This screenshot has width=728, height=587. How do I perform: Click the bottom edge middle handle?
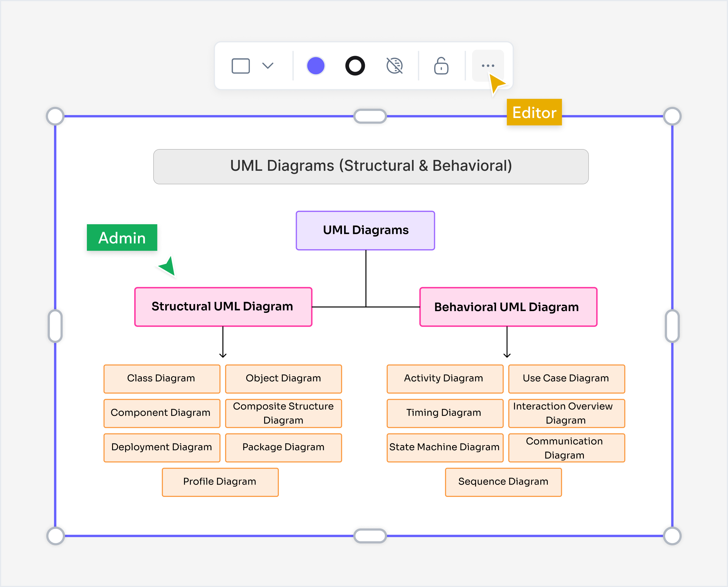click(x=370, y=536)
